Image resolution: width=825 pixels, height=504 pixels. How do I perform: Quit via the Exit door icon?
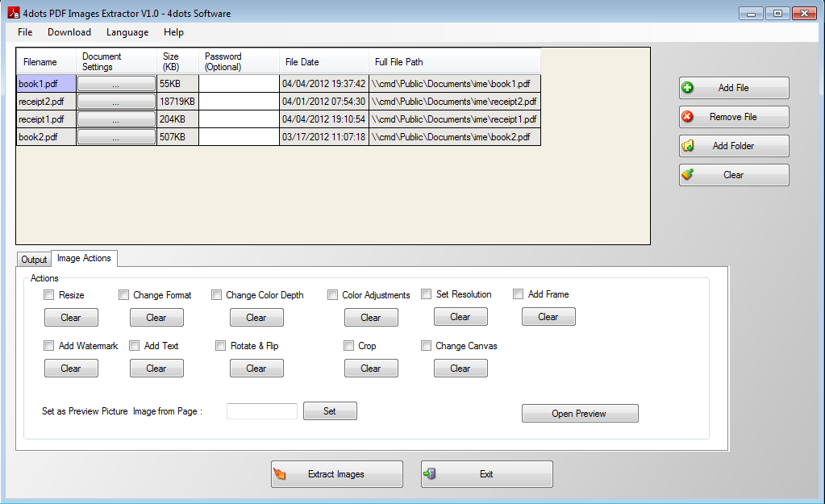point(431,473)
